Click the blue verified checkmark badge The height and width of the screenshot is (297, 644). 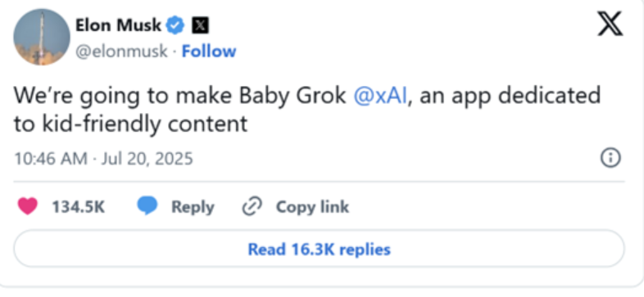[x=175, y=26]
